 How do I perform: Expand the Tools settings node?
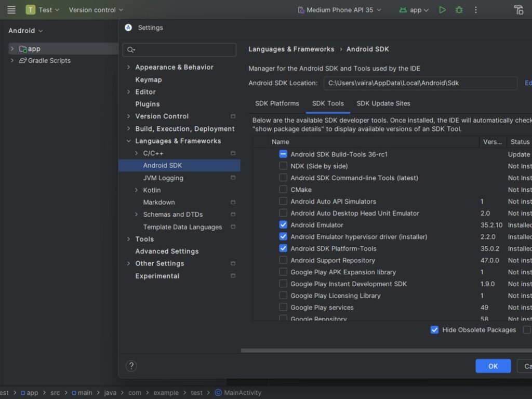tap(128, 239)
